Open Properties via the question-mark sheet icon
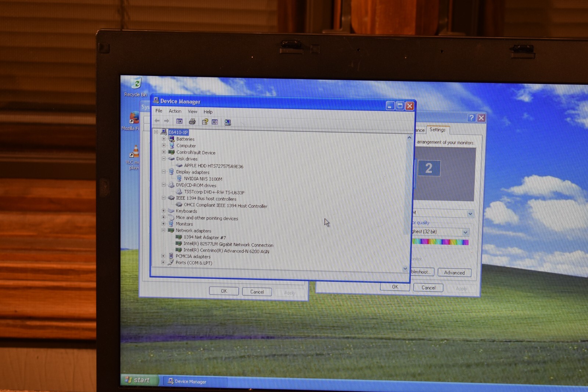Screen dimensions: 588x392 205,122
